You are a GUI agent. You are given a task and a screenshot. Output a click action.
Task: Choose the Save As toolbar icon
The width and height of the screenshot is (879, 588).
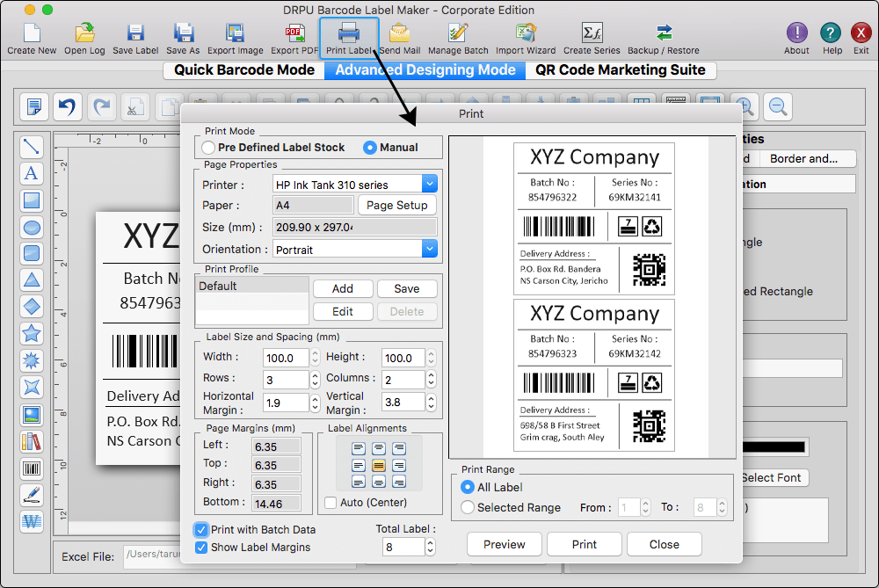(x=183, y=39)
